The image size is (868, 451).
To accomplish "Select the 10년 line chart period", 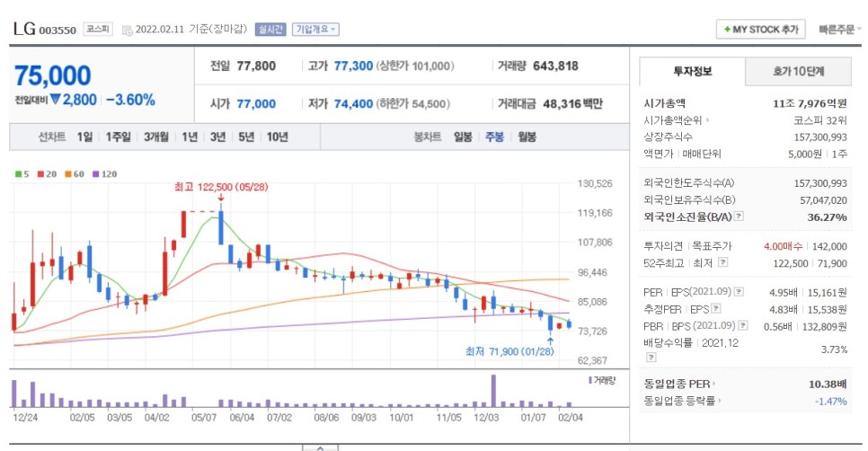I will coord(278,137).
